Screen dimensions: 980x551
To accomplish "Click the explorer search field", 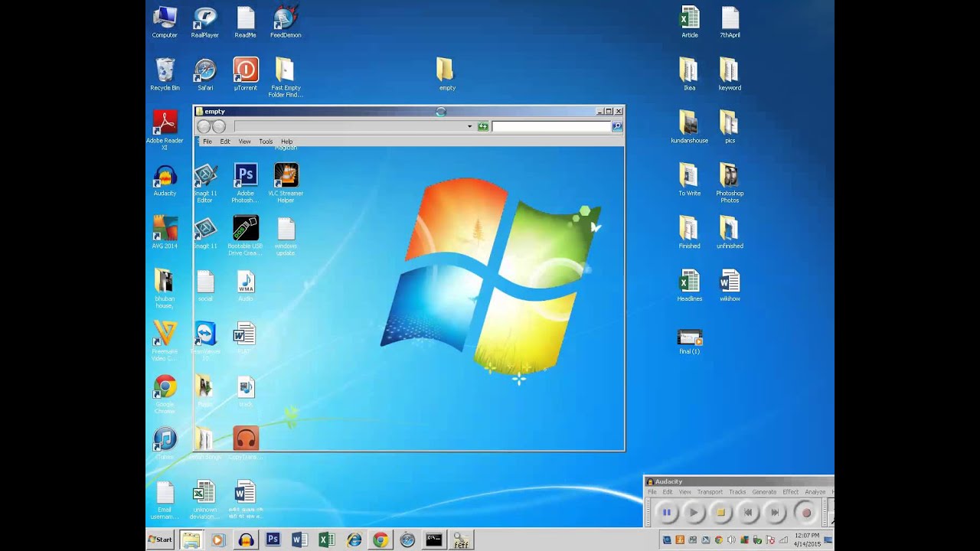I will [551, 126].
